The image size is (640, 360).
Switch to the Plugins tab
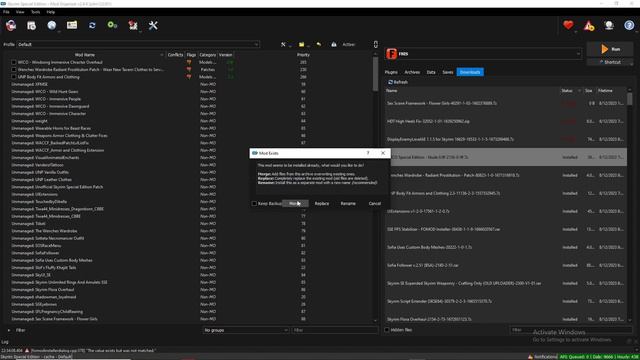(391, 72)
